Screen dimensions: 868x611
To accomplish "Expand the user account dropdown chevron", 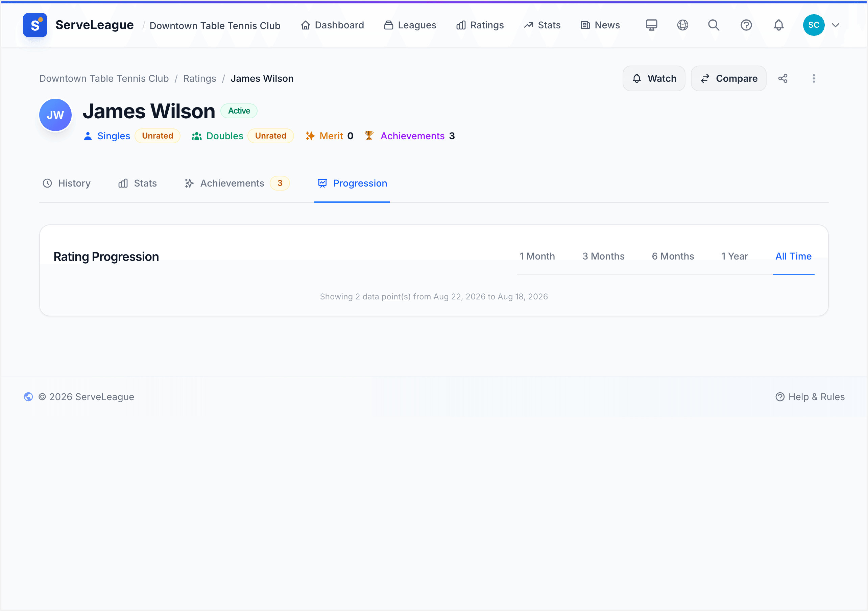I will coord(836,25).
